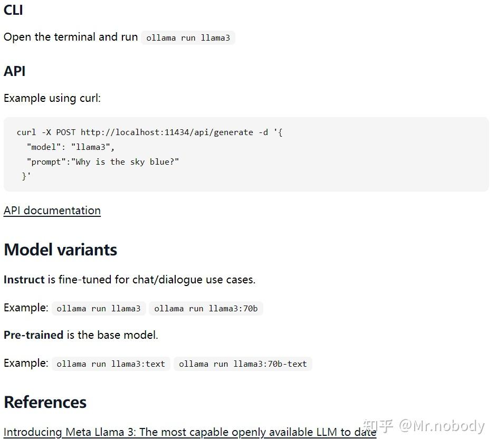This screenshot has width=497, height=448.
Task: Click the "ollama run llama3:70b" code snippet
Action: click(x=206, y=309)
